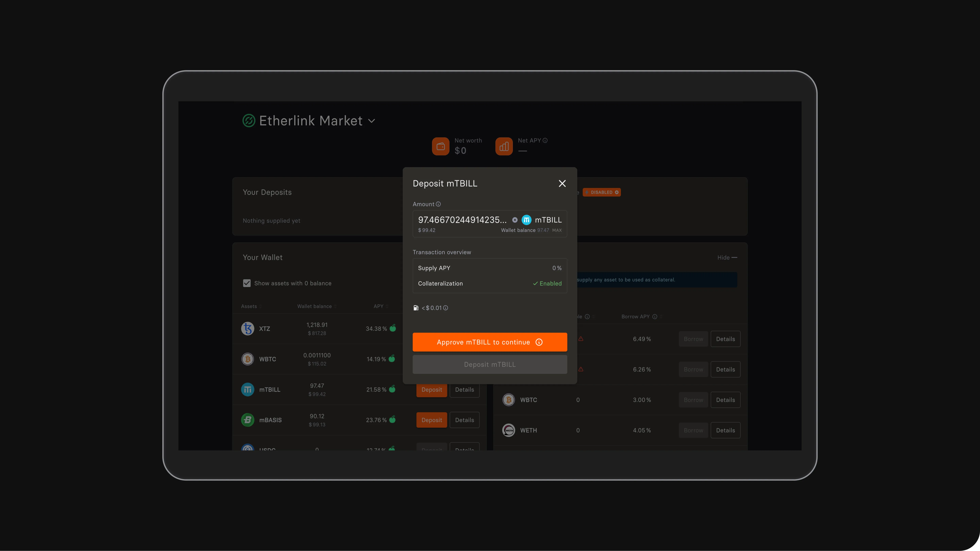This screenshot has height=551, width=980.
Task: Click the WBTC token icon in Your Wallet
Action: [x=248, y=359]
